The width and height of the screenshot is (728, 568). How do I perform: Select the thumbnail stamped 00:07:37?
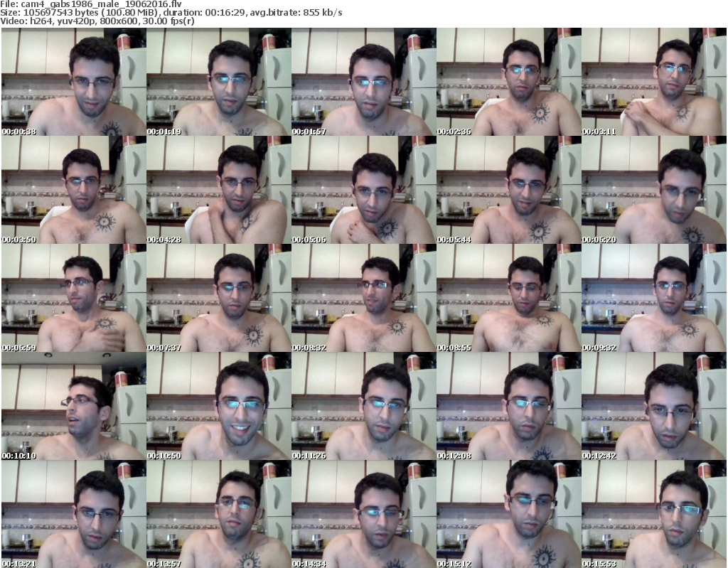219,298
